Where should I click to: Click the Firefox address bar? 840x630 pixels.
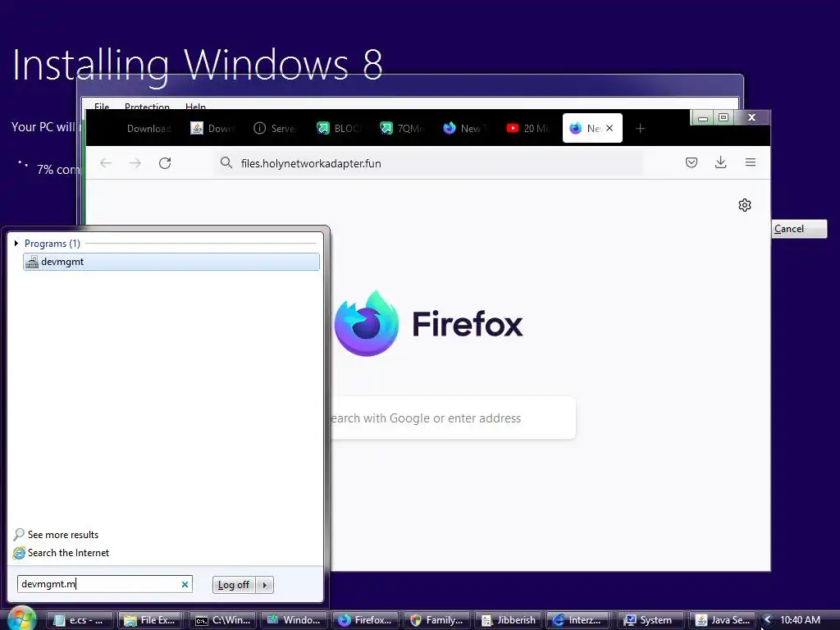tap(428, 163)
